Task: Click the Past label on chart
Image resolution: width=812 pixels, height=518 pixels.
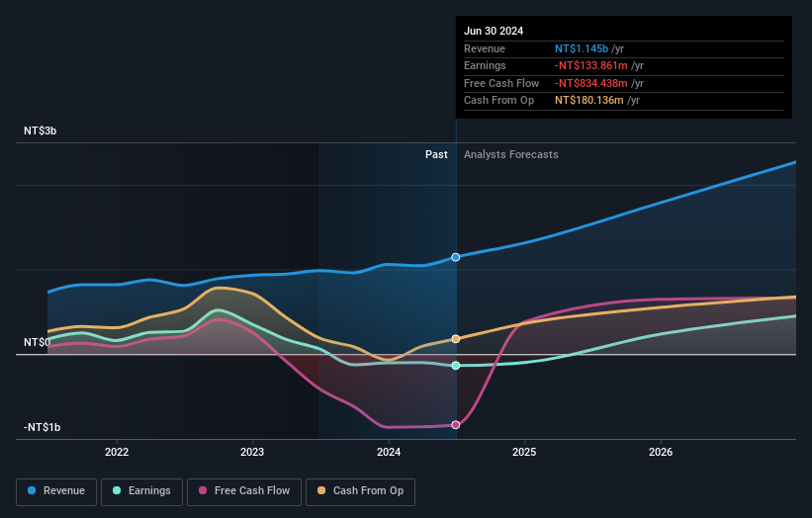Action: tap(436, 154)
